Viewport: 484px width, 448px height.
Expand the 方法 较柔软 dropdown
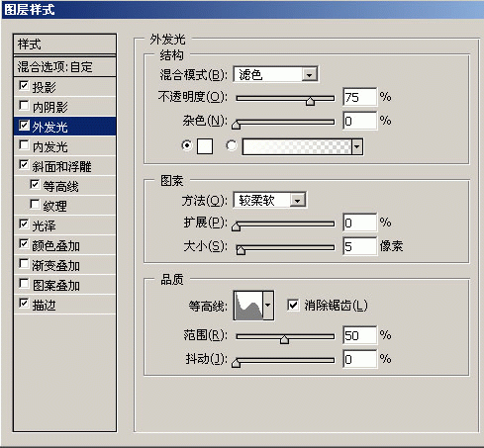(269, 200)
